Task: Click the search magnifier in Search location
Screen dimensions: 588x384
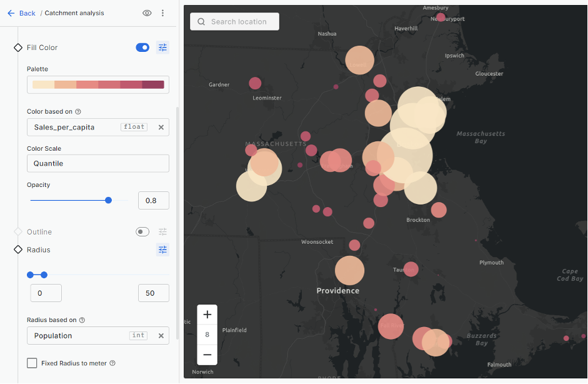Action: coord(200,21)
